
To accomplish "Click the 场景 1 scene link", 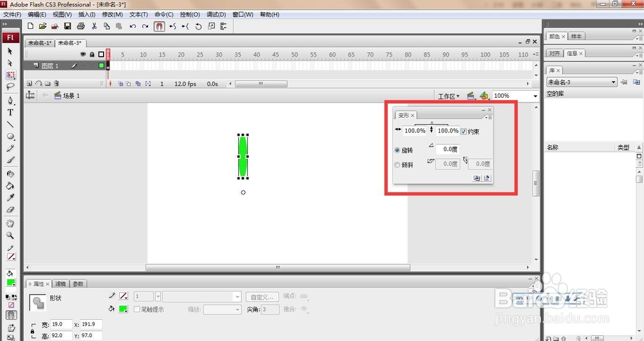I will click(x=71, y=96).
